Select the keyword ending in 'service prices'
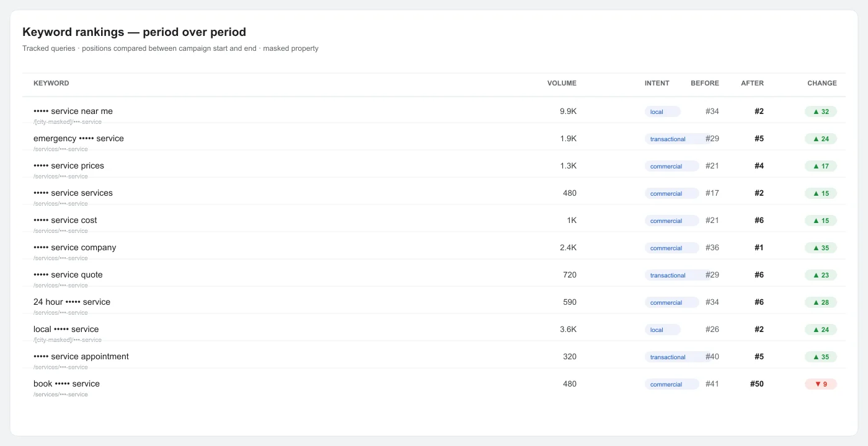Viewport: 868px width, 446px height. (x=69, y=166)
